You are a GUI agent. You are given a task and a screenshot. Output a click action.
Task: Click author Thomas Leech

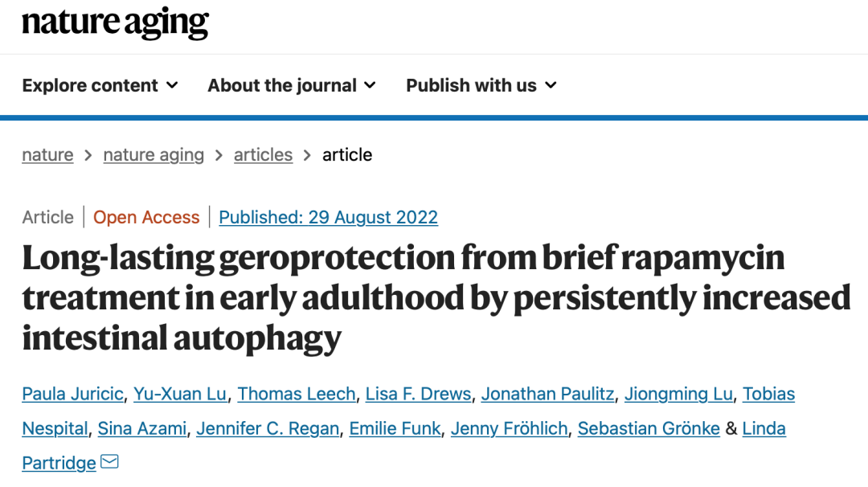click(296, 394)
